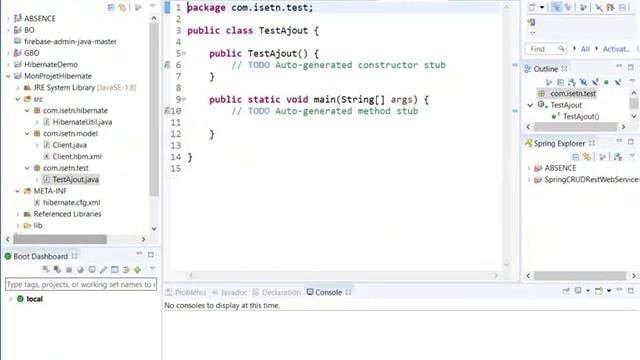The height and width of the screenshot is (360, 640).
Task: Click the com.isetn.model package icon
Action: tap(37, 133)
